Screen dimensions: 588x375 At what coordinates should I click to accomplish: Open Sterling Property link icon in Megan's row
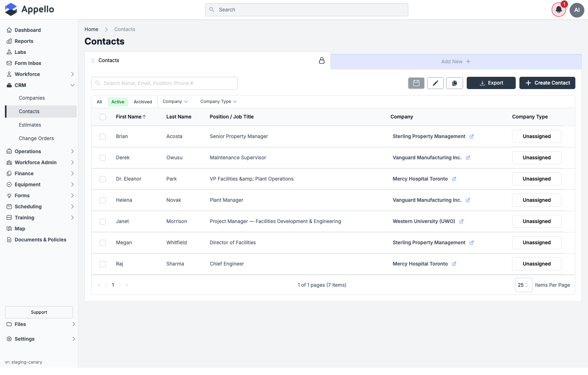coord(472,243)
